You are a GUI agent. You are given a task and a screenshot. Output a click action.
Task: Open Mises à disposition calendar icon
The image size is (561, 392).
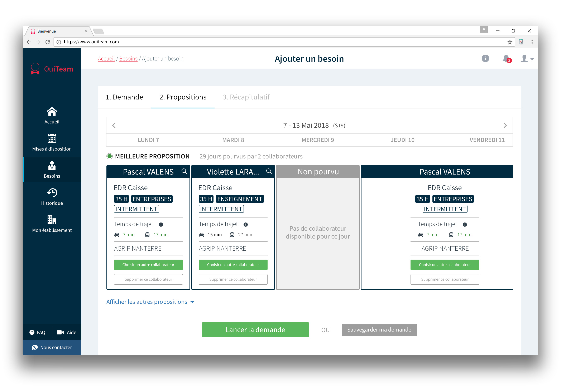[x=52, y=138]
